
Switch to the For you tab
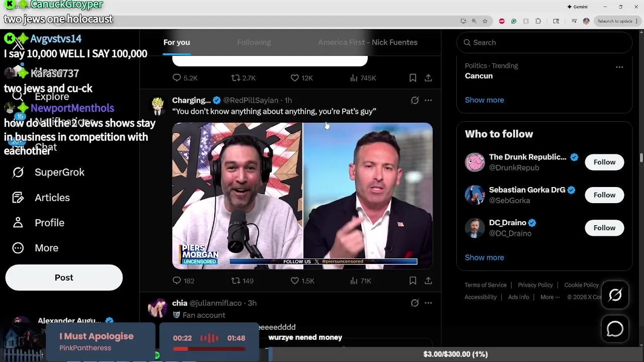pyautogui.click(x=177, y=42)
